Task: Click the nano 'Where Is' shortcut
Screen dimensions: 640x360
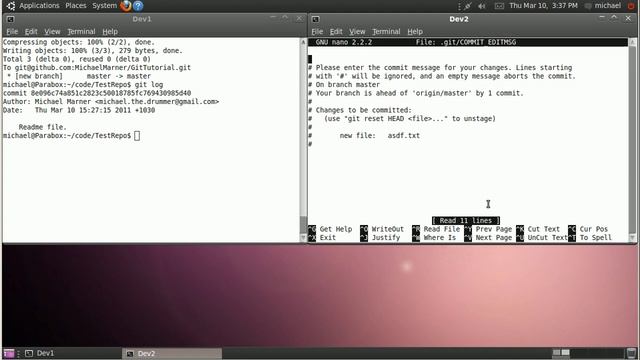Action: [x=434, y=238]
